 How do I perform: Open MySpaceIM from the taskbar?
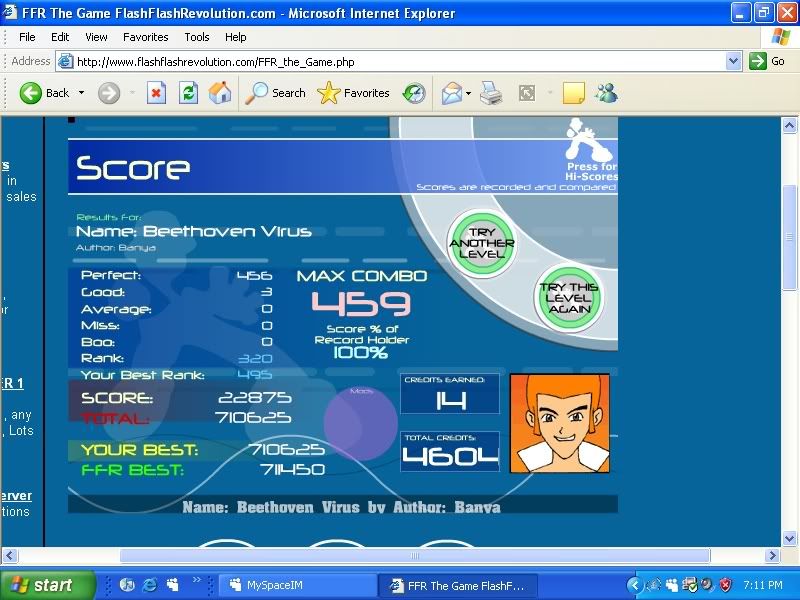pyautogui.click(x=296, y=585)
